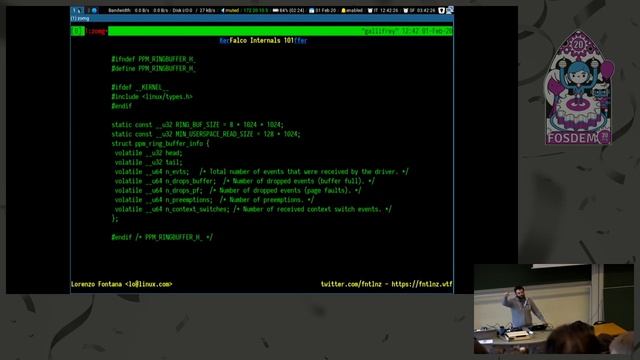
Task: Click the IT clock icon in the status bar
Action: [370, 11]
